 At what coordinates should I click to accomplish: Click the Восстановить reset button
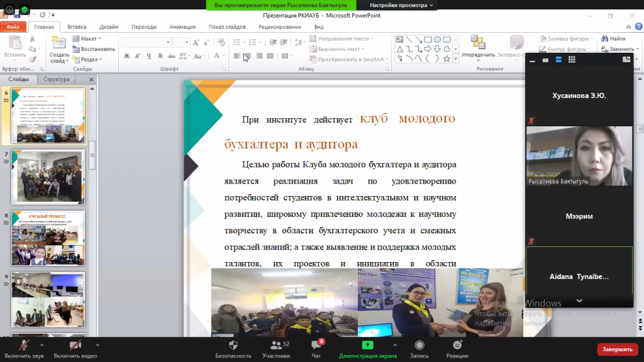(94, 49)
